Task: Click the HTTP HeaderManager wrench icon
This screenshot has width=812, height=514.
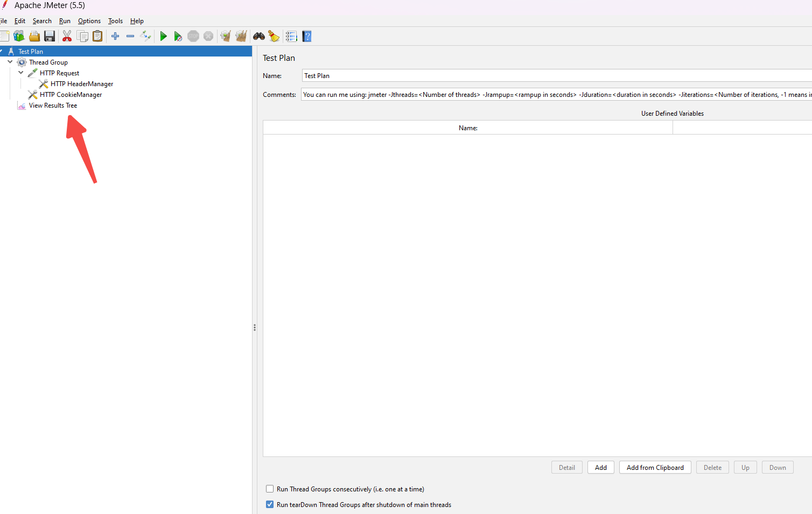Action: tap(44, 84)
